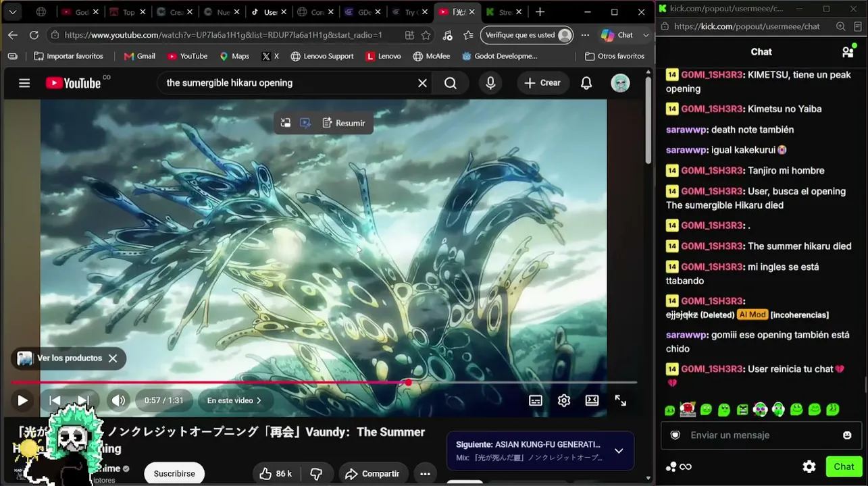Go to the YouTube home logo
The image size is (868, 486).
pyautogui.click(x=74, y=83)
